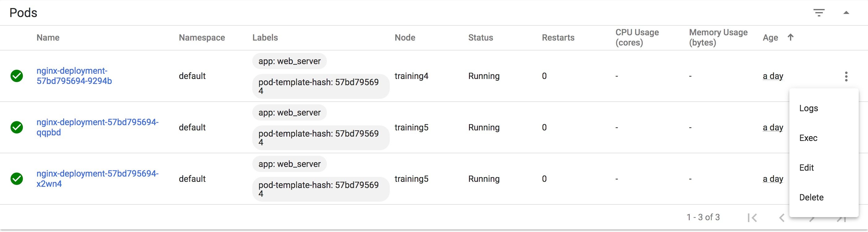
Task: Click green status icon of the qqpbd pod
Action: coord(16,128)
